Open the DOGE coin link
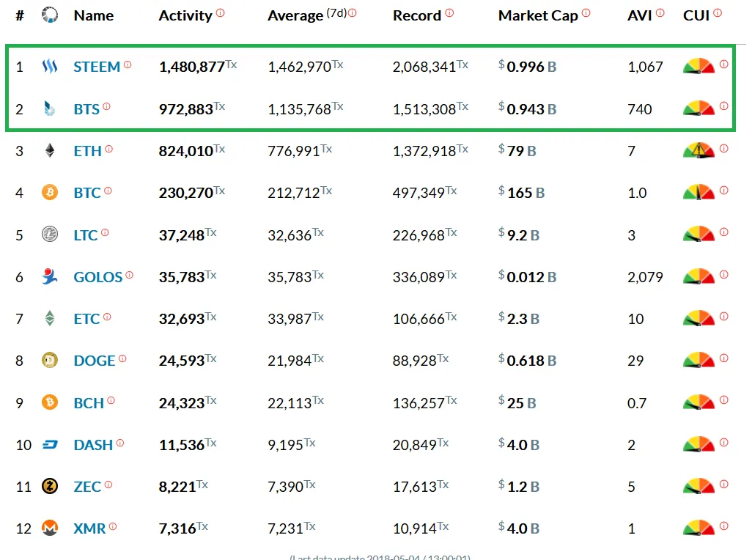This screenshot has width=752, height=560. coord(95,361)
